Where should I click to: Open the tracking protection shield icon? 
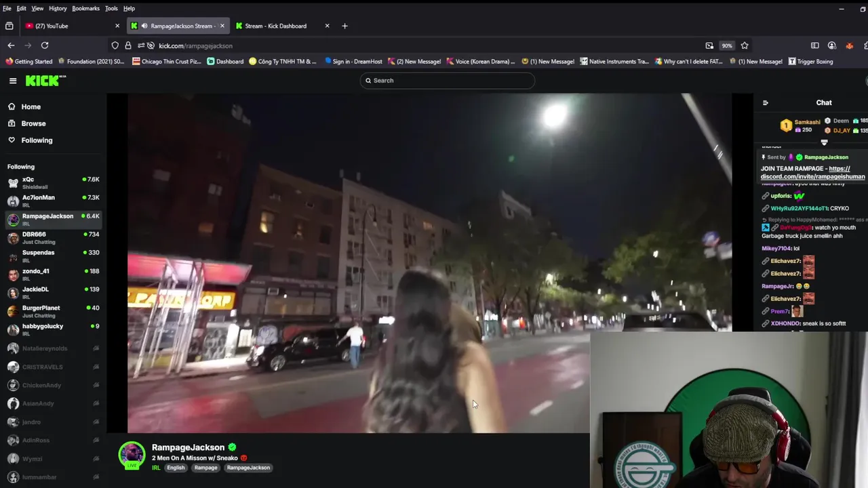[x=115, y=45]
